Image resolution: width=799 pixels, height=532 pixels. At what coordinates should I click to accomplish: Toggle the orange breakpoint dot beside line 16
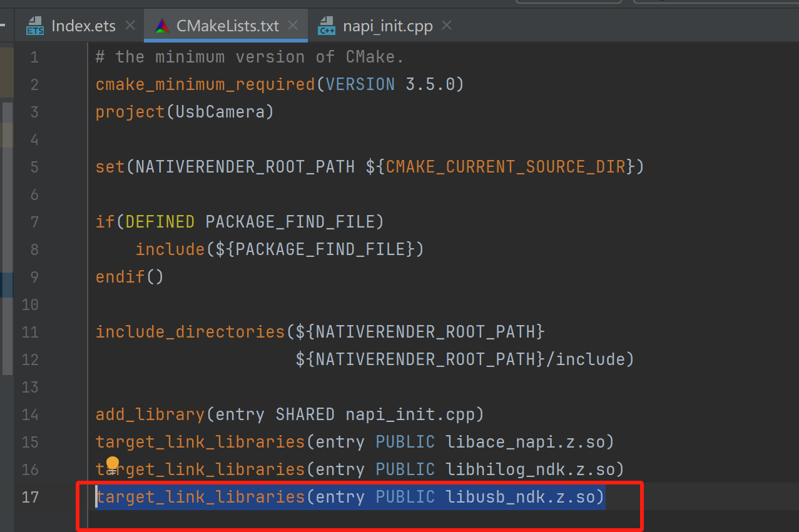[112, 463]
